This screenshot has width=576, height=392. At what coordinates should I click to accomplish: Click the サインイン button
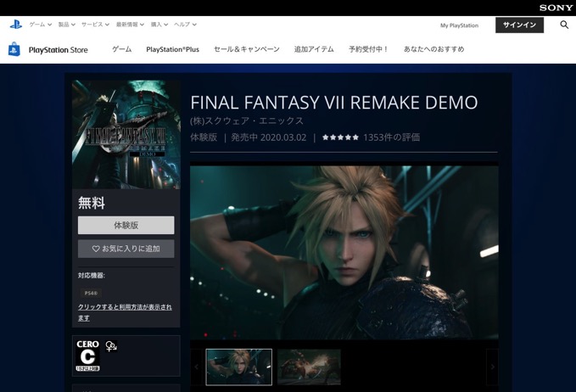519,25
